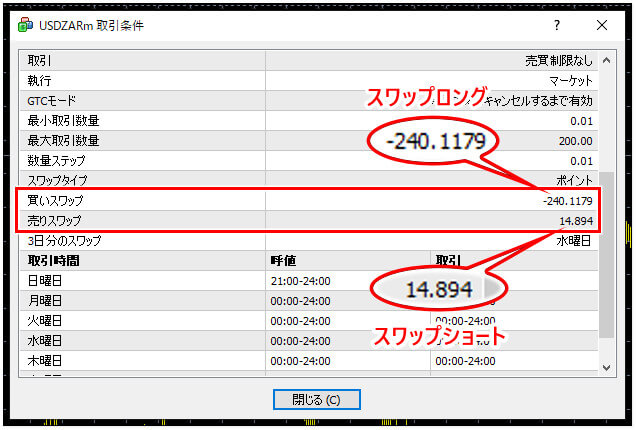Select the -240.1179 value in the table row
Viewport: 636px width, 430px height.
click(568, 201)
